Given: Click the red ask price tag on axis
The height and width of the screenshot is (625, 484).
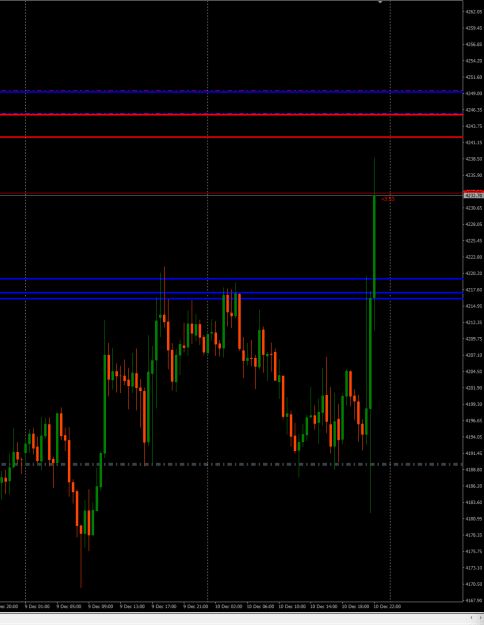Looking at the screenshot, I should click(473, 192).
